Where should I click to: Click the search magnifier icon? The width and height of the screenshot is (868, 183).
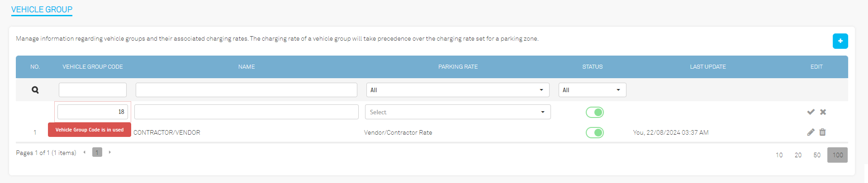point(35,90)
